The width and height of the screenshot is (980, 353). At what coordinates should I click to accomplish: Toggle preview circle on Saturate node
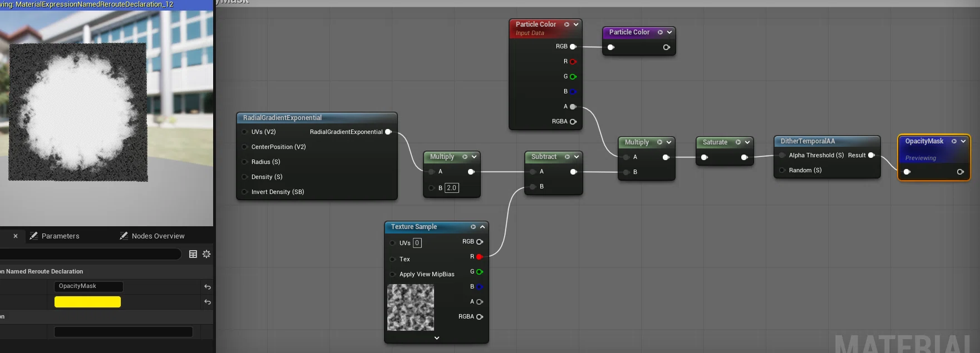click(x=738, y=142)
